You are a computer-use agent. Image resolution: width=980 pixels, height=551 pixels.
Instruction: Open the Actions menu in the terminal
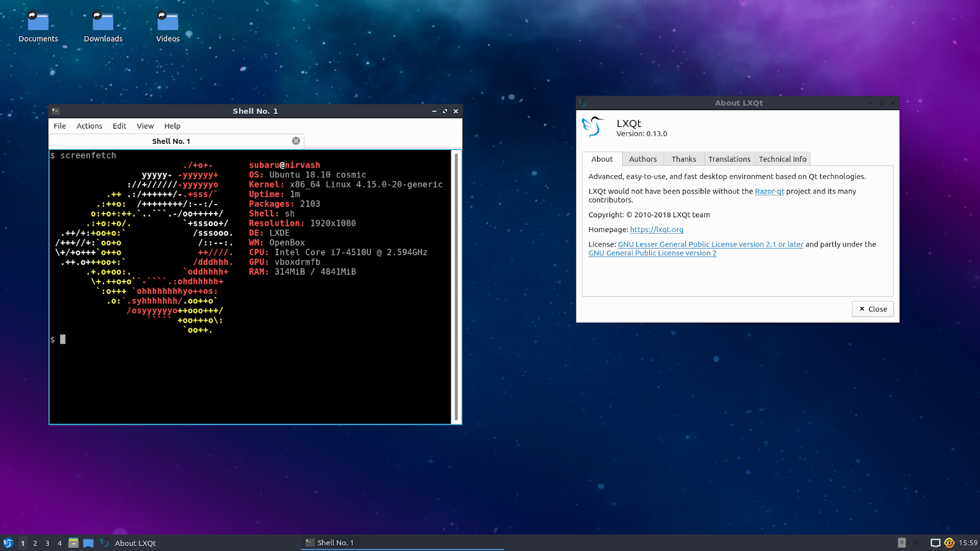pos(89,126)
